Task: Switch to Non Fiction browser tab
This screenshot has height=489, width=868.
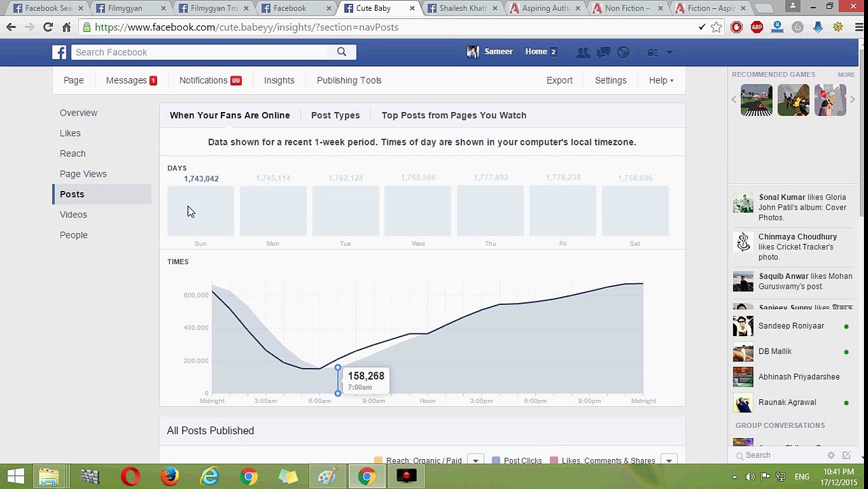Action: click(628, 8)
